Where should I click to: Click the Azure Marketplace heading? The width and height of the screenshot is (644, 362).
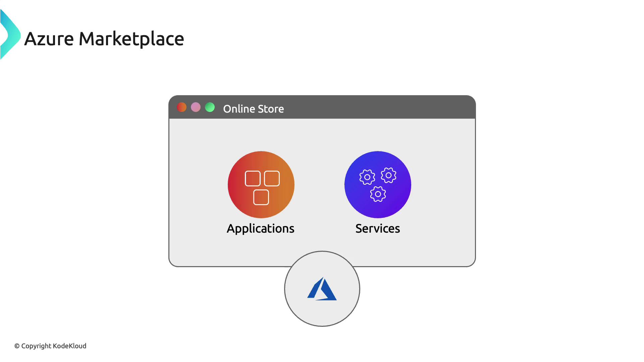[x=104, y=39]
